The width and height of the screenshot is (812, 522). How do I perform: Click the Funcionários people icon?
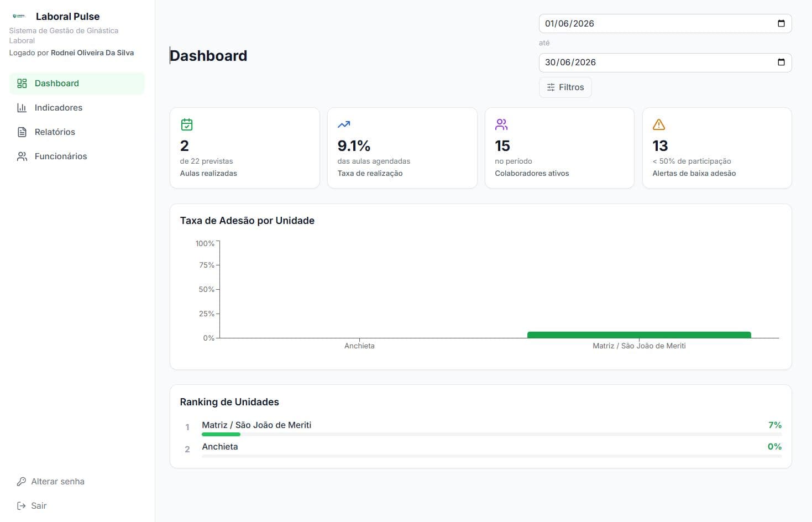click(22, 156)
